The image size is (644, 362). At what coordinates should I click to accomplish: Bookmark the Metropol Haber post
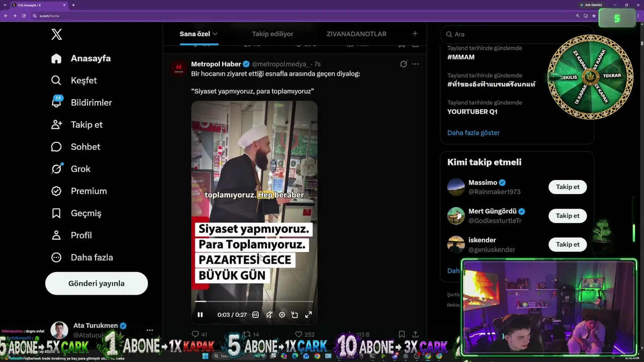click(401, 334)
